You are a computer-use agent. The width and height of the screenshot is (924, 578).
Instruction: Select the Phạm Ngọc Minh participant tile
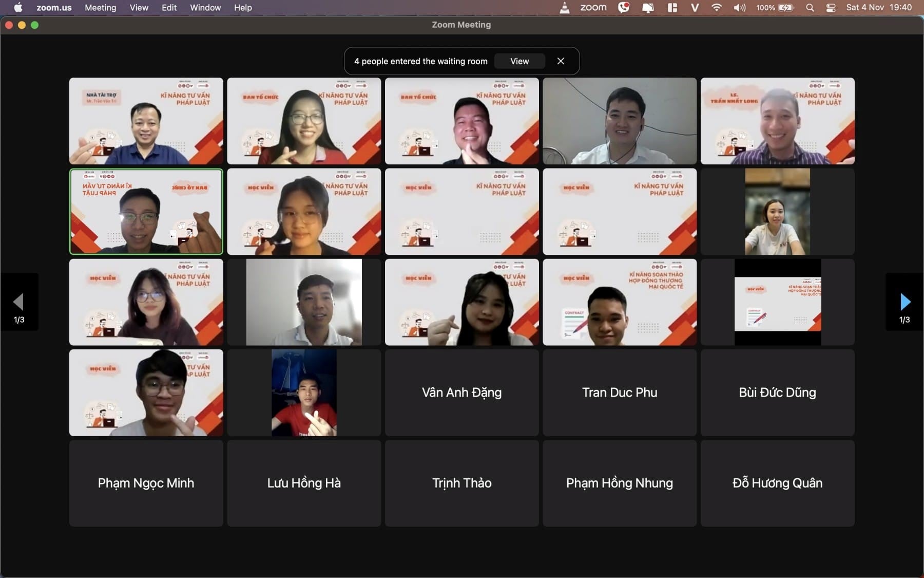pos(146,483)
